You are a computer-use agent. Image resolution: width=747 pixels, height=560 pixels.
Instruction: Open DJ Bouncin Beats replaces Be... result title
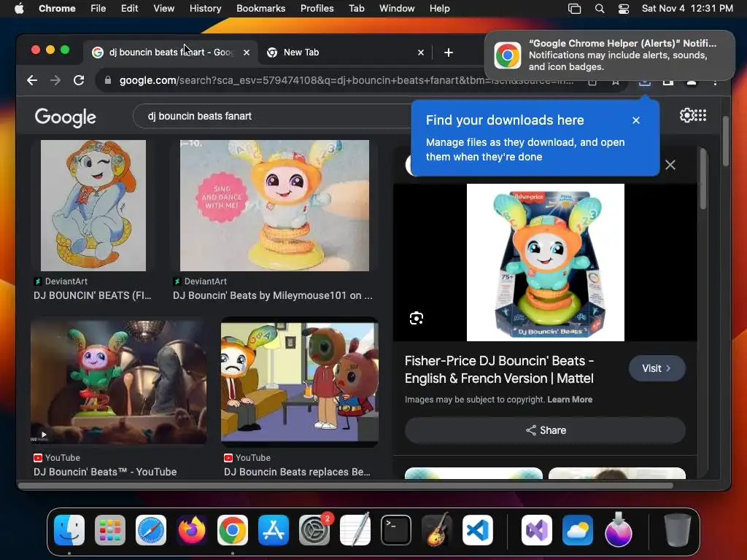[297, 472]
